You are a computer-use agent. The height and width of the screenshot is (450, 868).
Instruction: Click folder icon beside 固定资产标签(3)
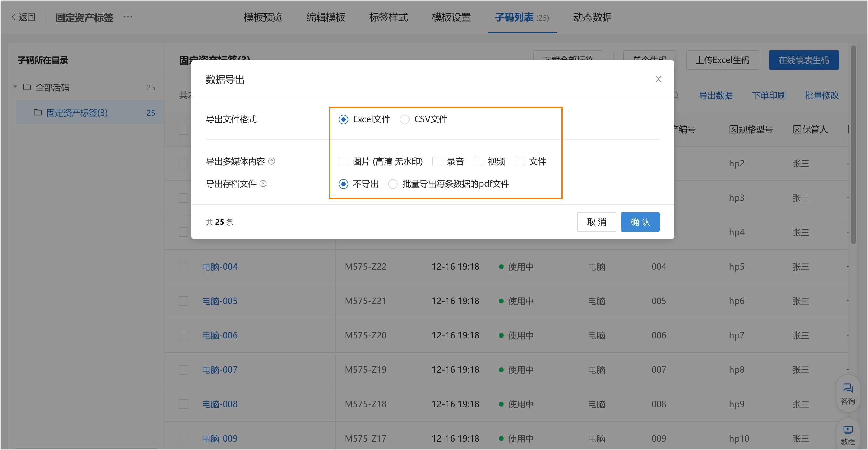click(x=38, y=112)
